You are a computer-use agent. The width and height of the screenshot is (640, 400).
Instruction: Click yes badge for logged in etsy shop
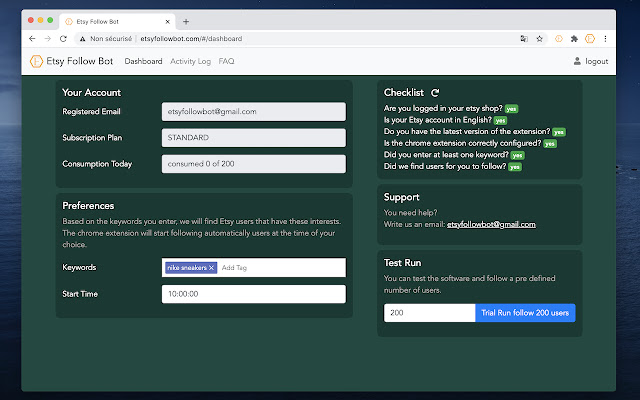[511, 109]
